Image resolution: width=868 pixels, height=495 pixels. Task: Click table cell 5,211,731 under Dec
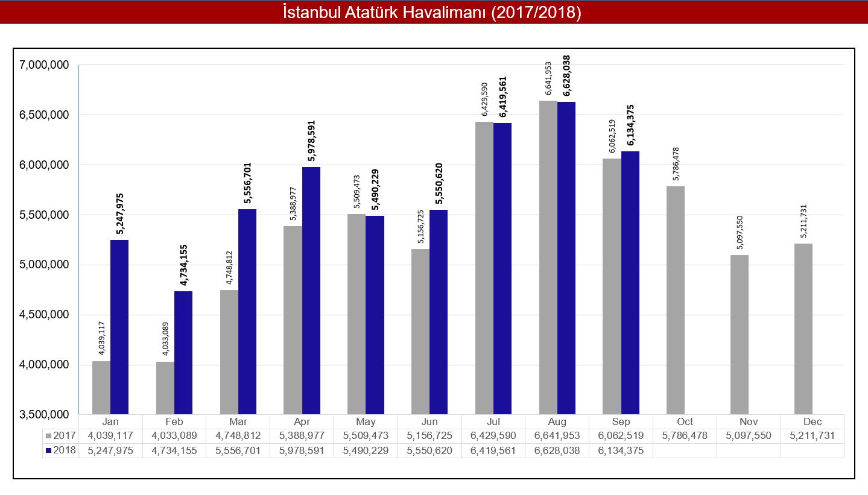click(x=813, y=436)
